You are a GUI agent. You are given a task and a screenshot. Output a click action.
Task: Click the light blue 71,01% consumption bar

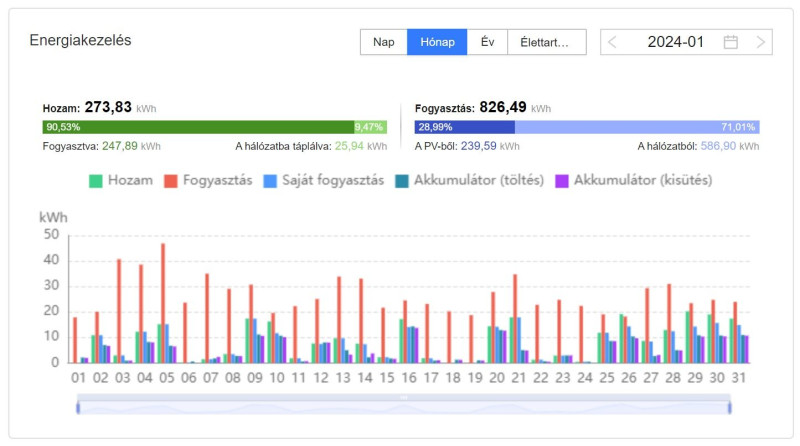click(636, 127)
